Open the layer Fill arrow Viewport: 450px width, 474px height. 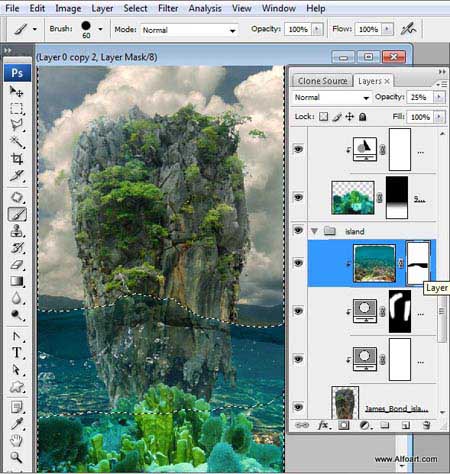point(439,117)
